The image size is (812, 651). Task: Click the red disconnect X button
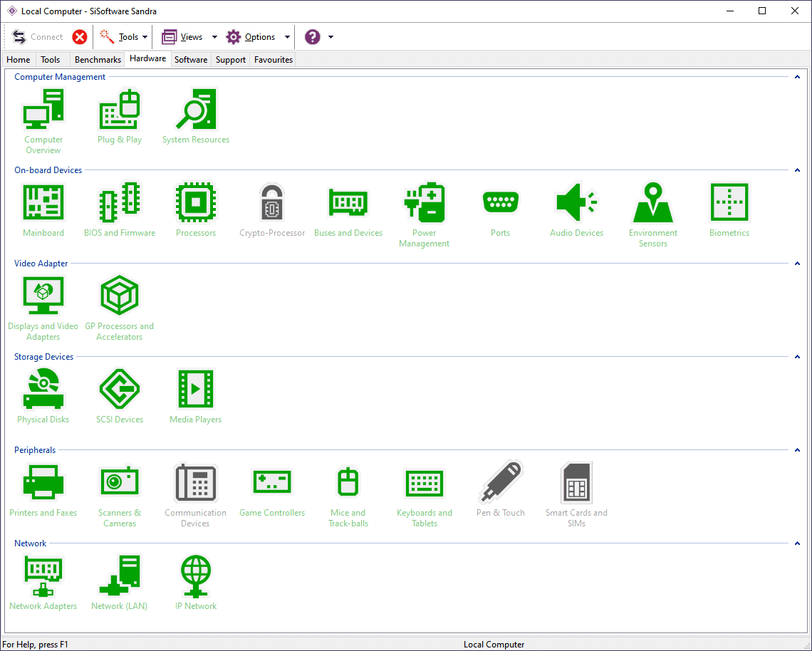79,37
